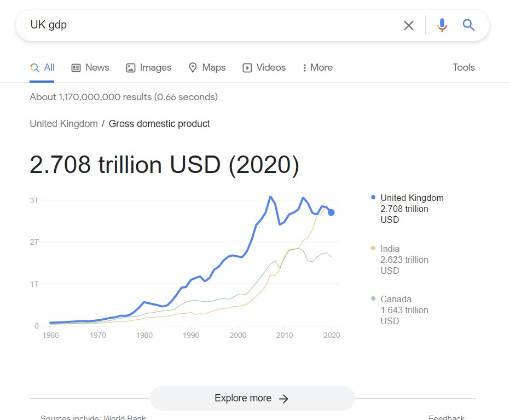This screenshot has width=510, height=420.
Task: Click the India orange legend dot
Action: (x=373, y=248)
